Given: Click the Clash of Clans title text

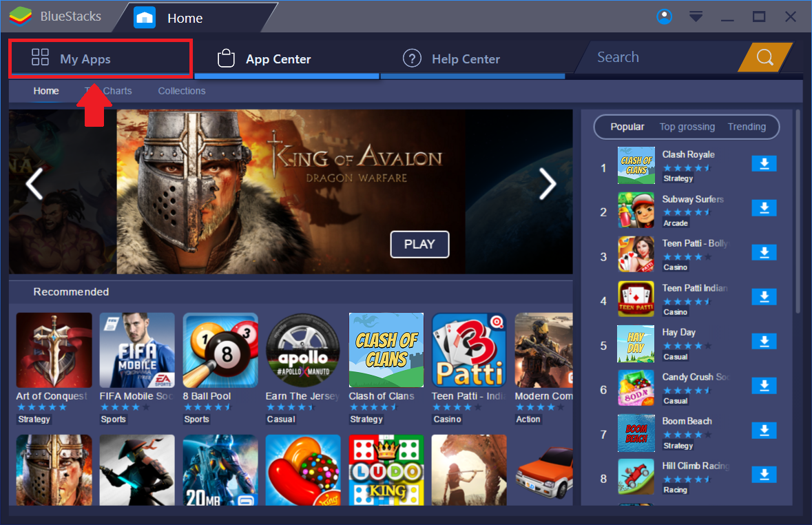Looking at the screenshot, I should click(x=382, y=396).
